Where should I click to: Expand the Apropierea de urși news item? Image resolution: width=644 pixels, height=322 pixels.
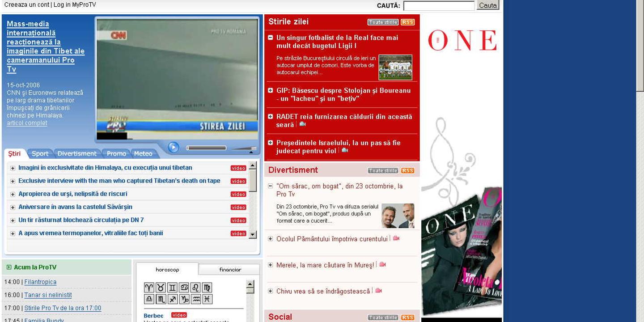point(13,194)
